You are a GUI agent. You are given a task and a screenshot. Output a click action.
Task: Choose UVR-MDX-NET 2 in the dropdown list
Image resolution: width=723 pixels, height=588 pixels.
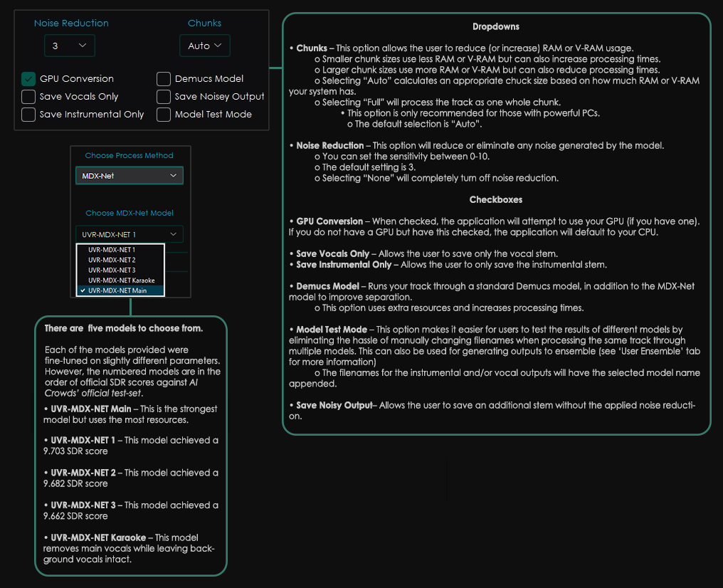pyautogui.click(x=112, y=260)
